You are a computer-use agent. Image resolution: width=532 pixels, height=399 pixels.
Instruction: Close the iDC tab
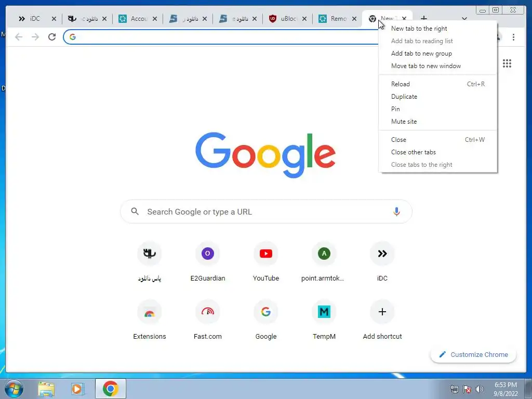tap(54, 19)
